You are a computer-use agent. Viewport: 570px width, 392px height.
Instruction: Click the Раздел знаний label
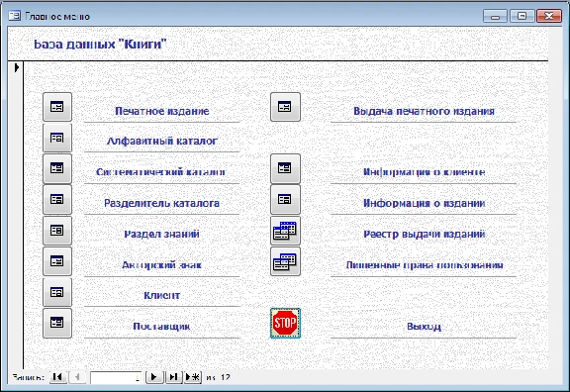tap(161, 234)
